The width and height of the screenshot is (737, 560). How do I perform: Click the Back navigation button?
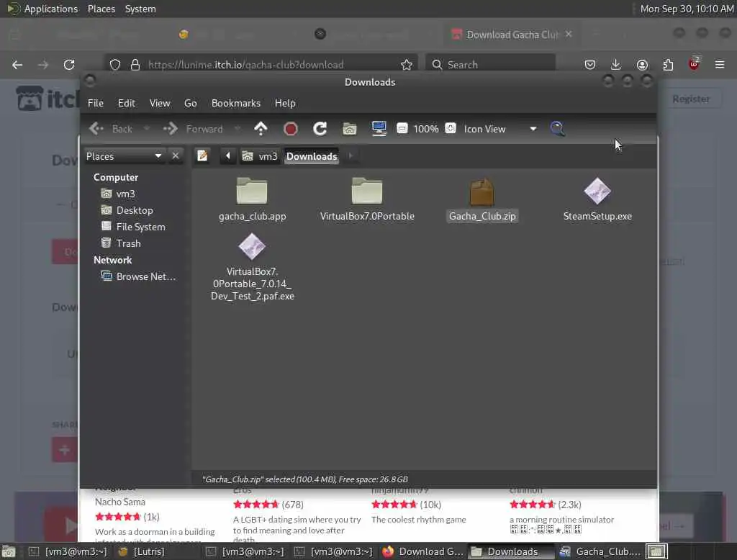[112, 128]
